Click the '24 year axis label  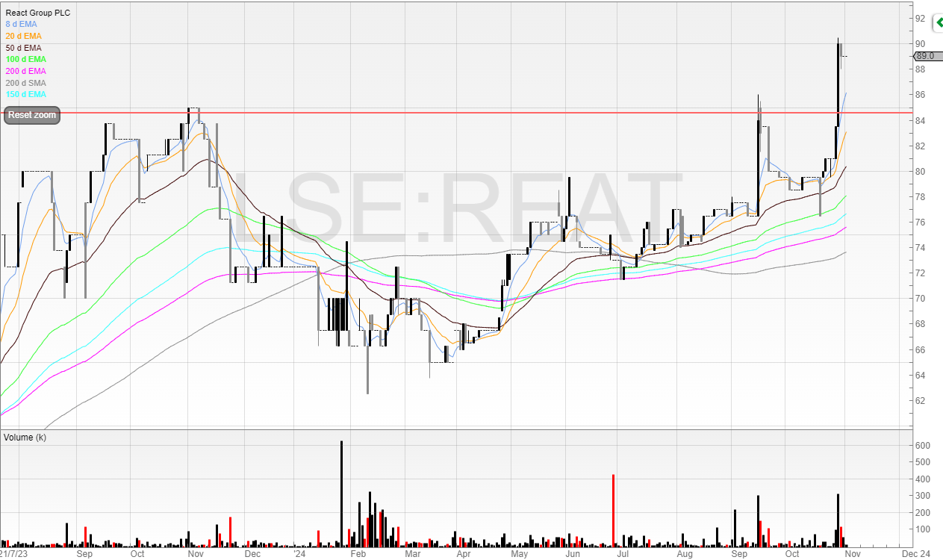[x=299, y=554]
